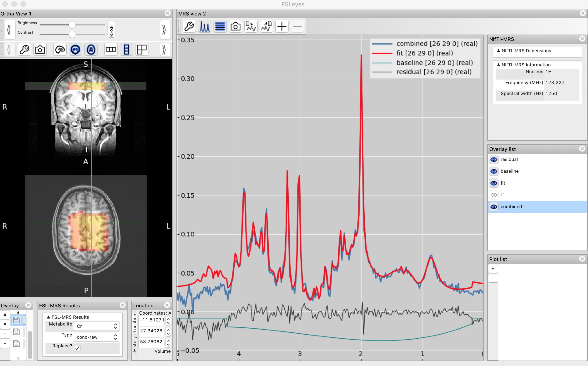
Task: Open Ortho View settings wrench icon
Action: (25, 50)
